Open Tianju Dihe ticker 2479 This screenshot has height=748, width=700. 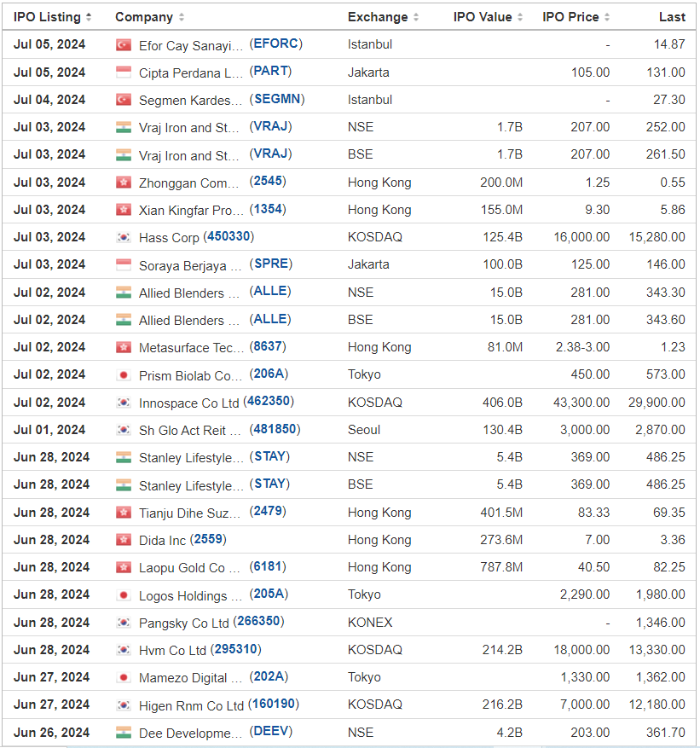click(268, 512)
